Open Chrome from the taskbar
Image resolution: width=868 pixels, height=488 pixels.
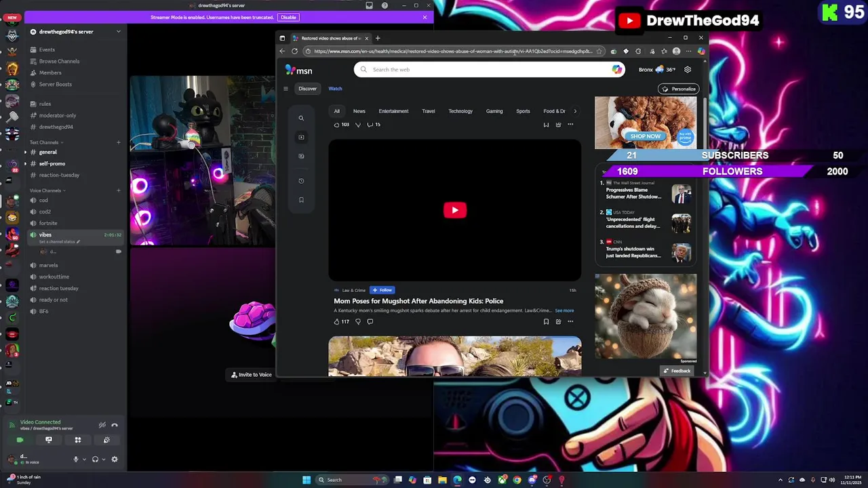pos(517,480)
